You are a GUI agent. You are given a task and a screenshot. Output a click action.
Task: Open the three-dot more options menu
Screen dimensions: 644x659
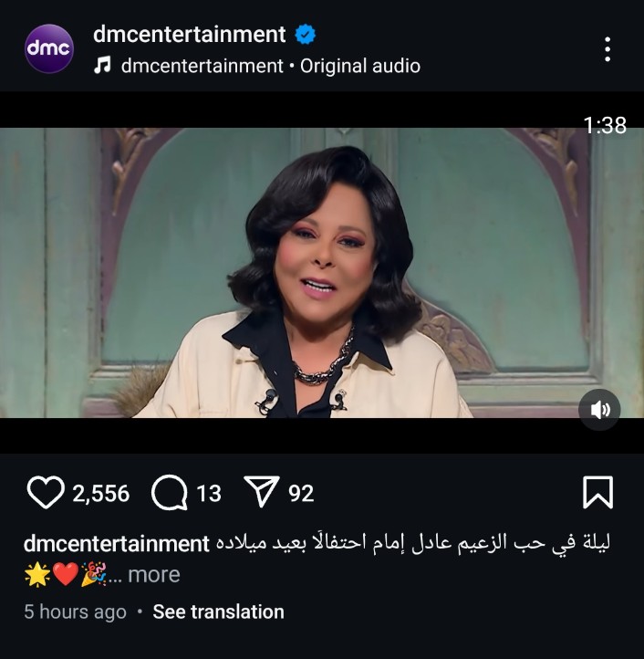(x=608, y=49)
